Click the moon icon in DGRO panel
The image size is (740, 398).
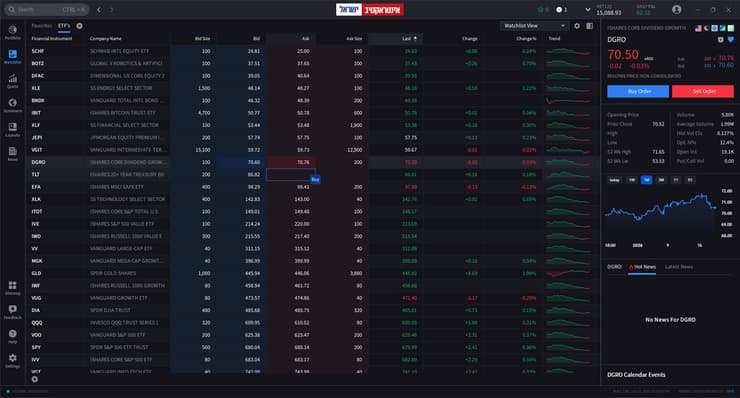click(706, 28)
